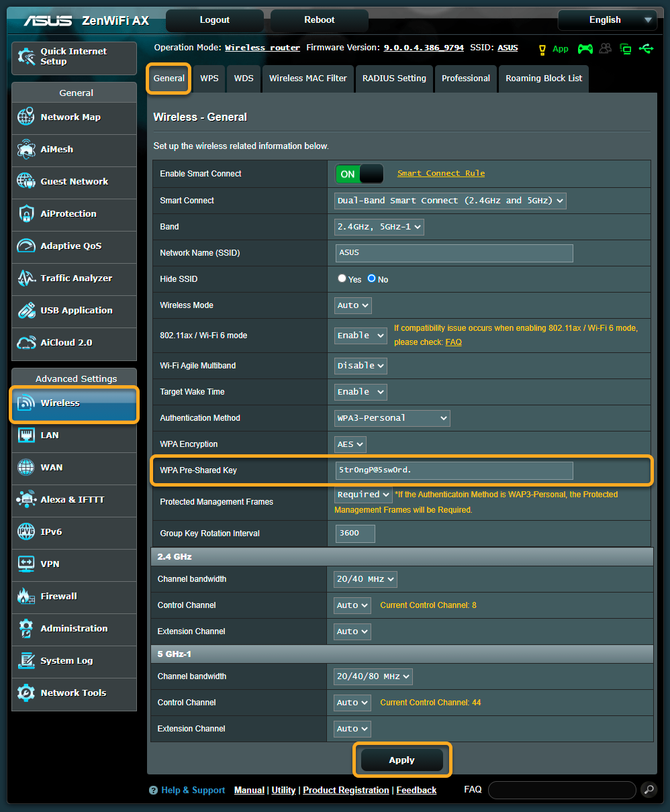This screenshot has width=670, height=812.
Task: Click the Firewall flame icon
Action: click(x=26, y=596)
